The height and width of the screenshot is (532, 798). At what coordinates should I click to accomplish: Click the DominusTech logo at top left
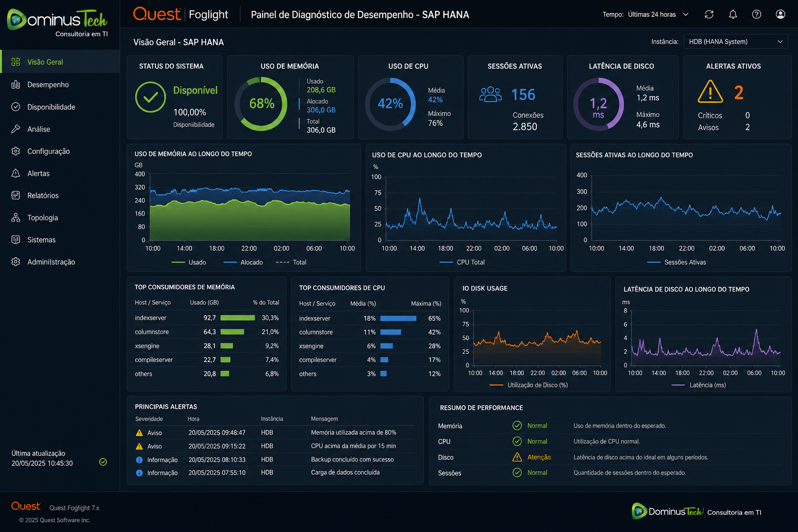[57, 23]
